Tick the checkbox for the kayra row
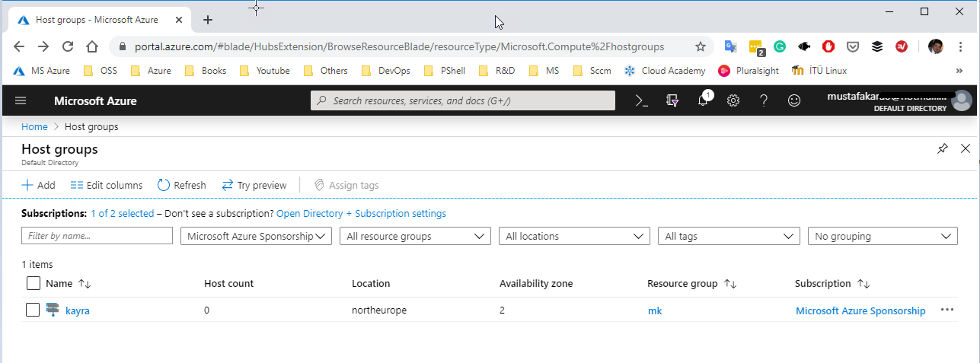Viewport: 980px width, 363px height. point(33,310)
